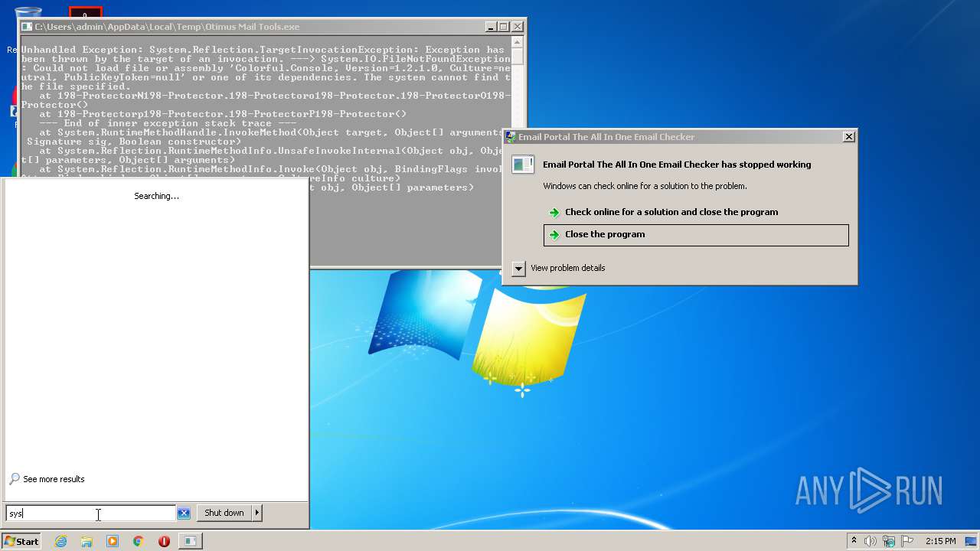The image size is (980, 551).
Task: Open the volume speaker tray icon
Action: [x=871, y=541]
